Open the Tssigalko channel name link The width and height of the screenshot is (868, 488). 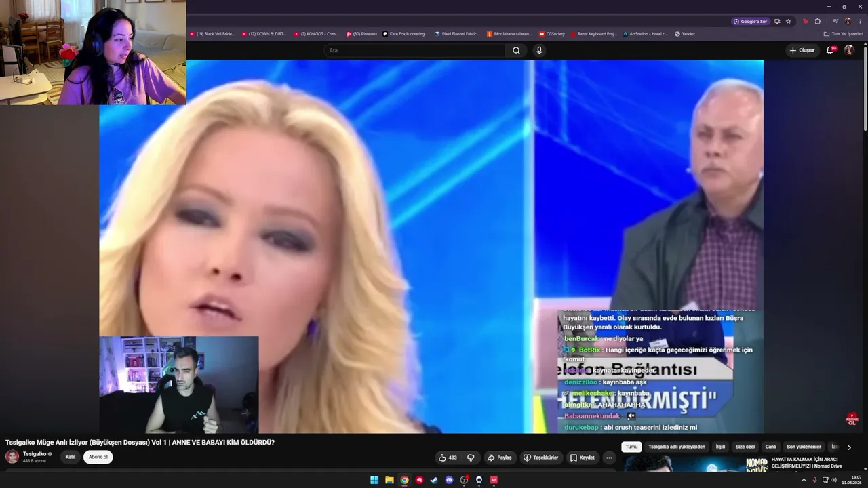[x=35, y=454]
